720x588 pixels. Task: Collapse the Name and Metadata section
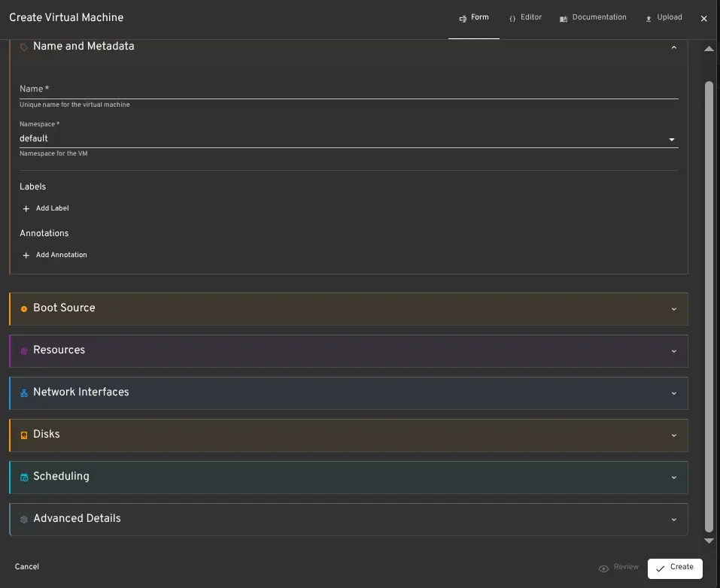673,47
